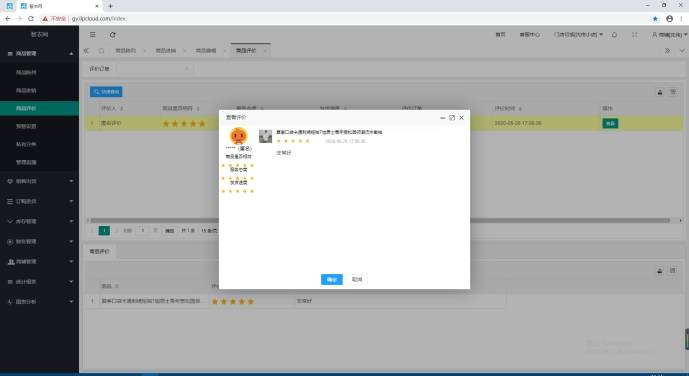Click the date 2020-05-28 in the highlighted row
This screenshot has height=376, width=689.
pos(518,123)
